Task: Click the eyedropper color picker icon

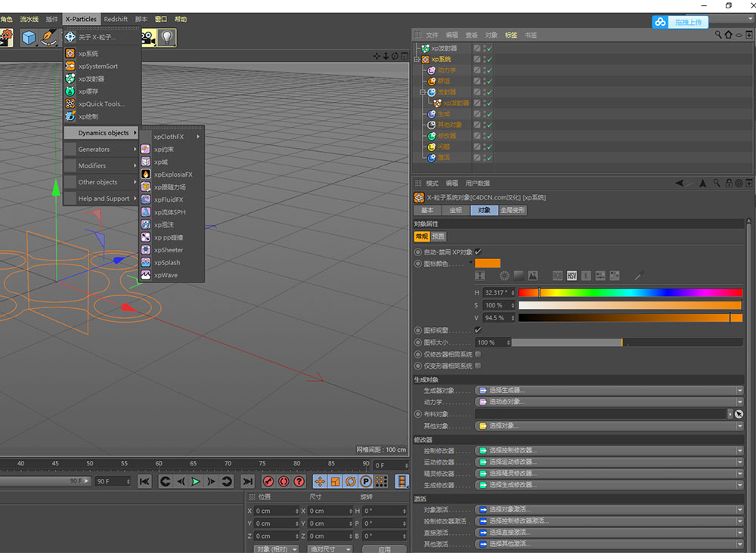Action: pos(639,276)
